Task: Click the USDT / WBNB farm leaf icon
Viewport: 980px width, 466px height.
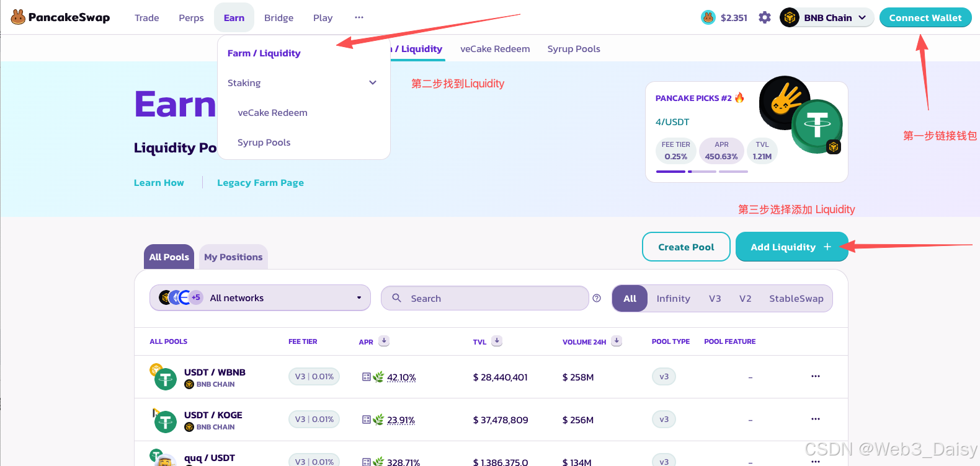Action: pyautogui.click(x=378, y=377)
